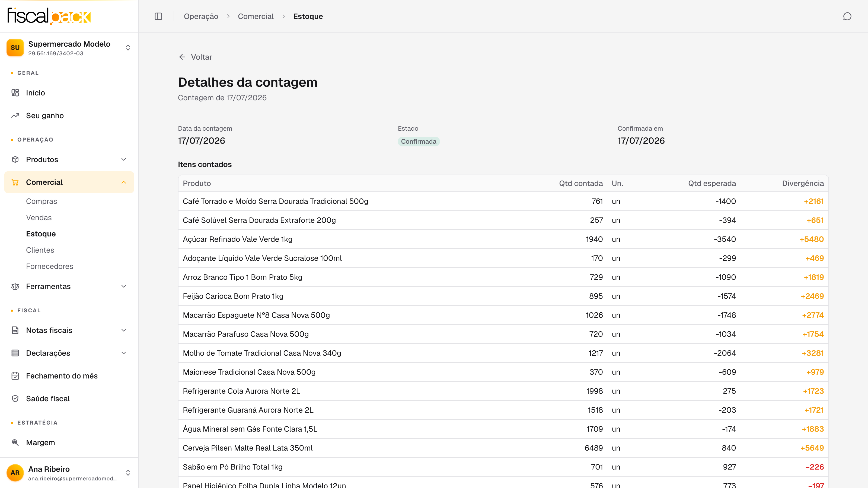This screenshot has height=488, width=868.
Task: Select row Maionese Tradicional Casa Nova 500g
Action: tap(503, 372)
